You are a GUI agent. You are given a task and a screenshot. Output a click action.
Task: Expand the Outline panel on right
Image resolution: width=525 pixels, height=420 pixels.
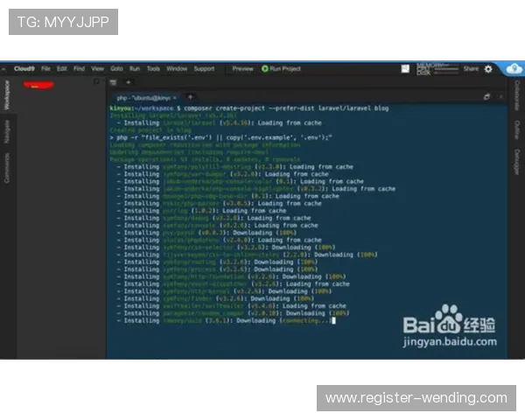pyautogui.click(x=517, y=129)
